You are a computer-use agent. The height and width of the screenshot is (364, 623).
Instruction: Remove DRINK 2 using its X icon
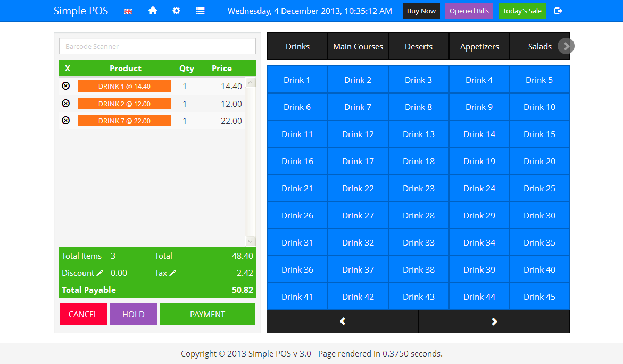pyautogui.click(x=66, y=103)
